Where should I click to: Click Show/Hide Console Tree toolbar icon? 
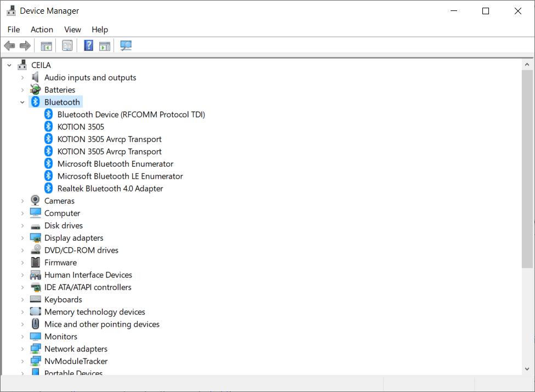tap(47, 46)
